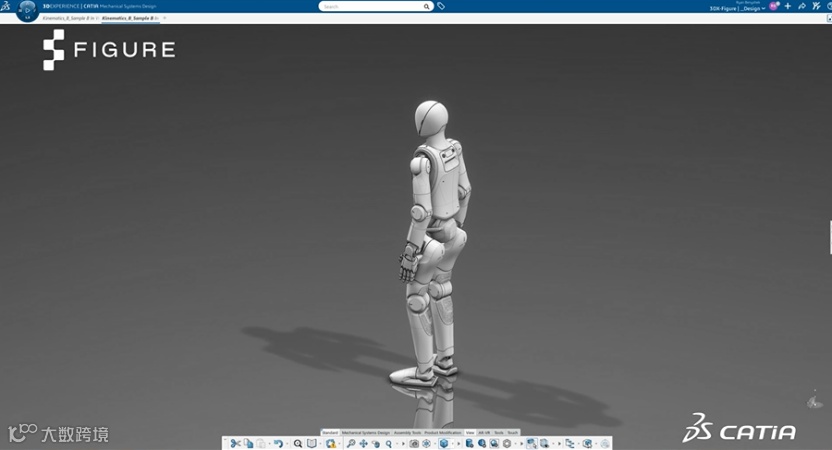832x450 pixels.
Task: Click the black magnifier icon after Undo
Action: tap(298, 444)
